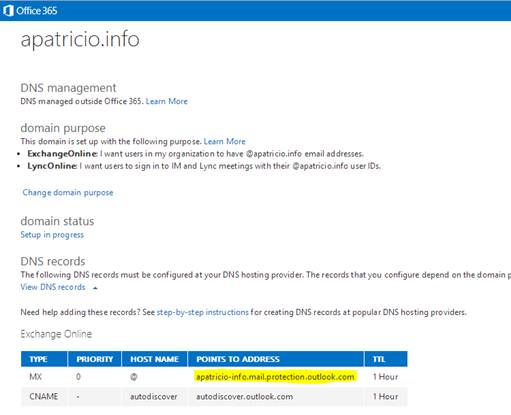This screenshot has height=415, width=511.
Task: Select the highlighted MX mail protection address
Action: 275,377
